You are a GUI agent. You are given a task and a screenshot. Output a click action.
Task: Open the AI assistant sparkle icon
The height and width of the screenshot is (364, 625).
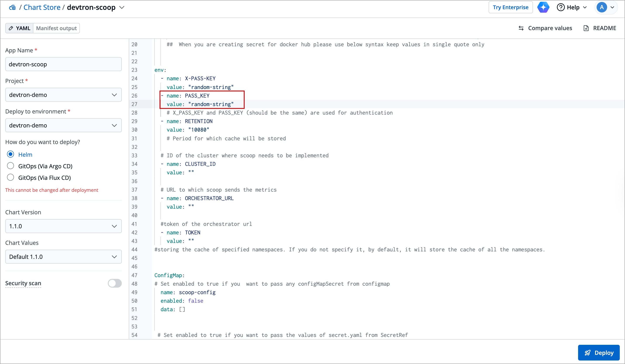pos(543,7)
